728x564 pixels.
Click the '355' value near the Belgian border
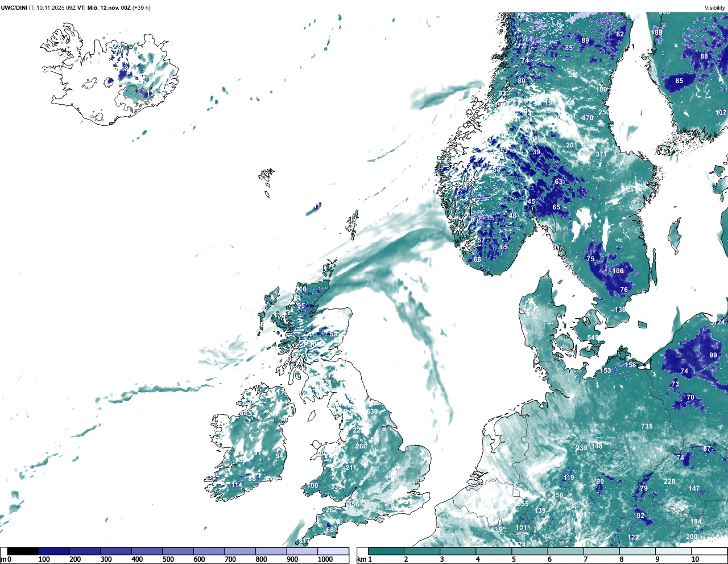coord(523,504)
